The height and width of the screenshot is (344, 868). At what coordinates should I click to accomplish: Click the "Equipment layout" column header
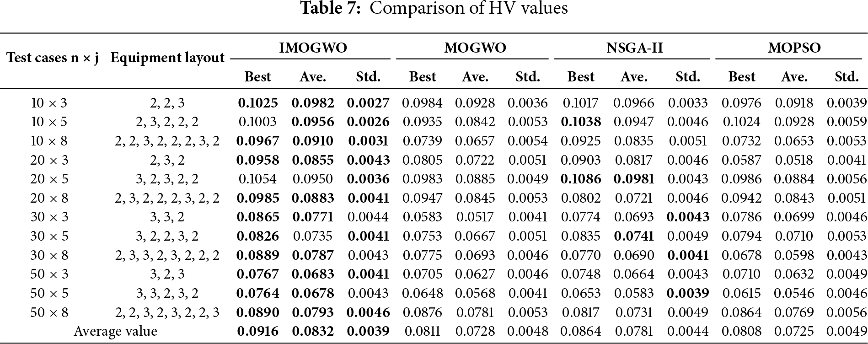click(167, 58)
